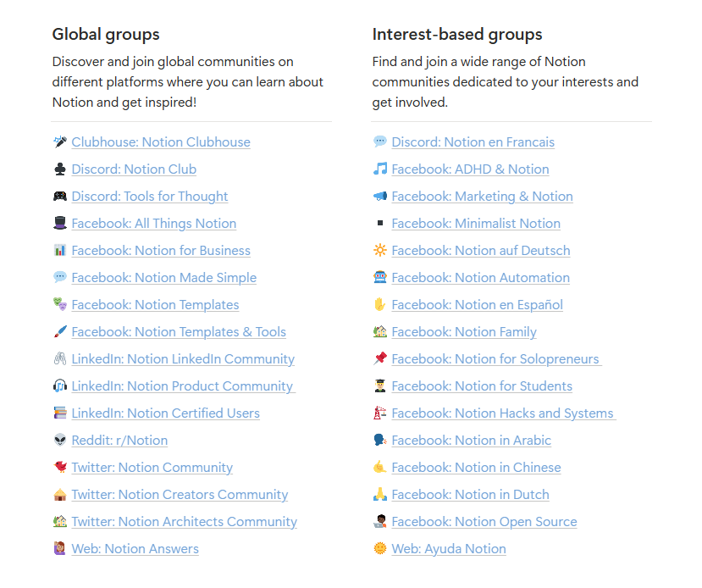Click the megaphone icon next to Marketing & Notion
702x588 pixels.
379,197
